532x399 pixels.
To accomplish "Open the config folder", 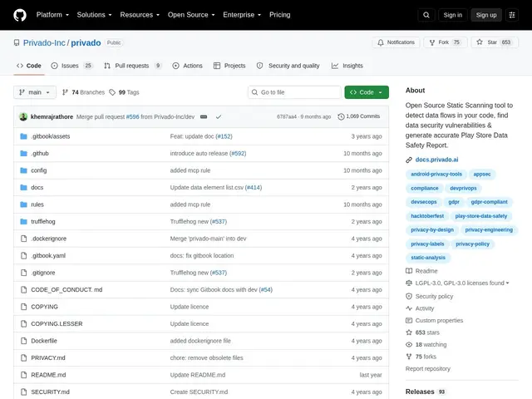I will (39, 170).
